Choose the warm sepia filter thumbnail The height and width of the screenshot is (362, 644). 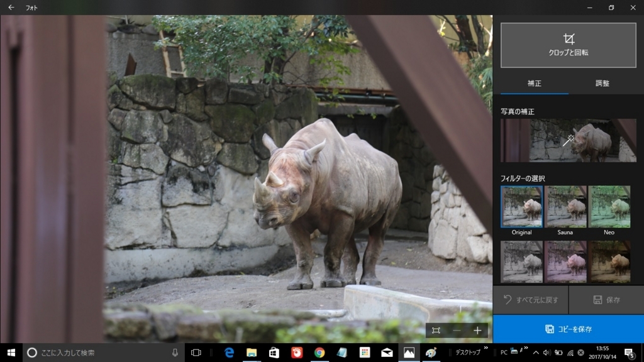(609, 262)
